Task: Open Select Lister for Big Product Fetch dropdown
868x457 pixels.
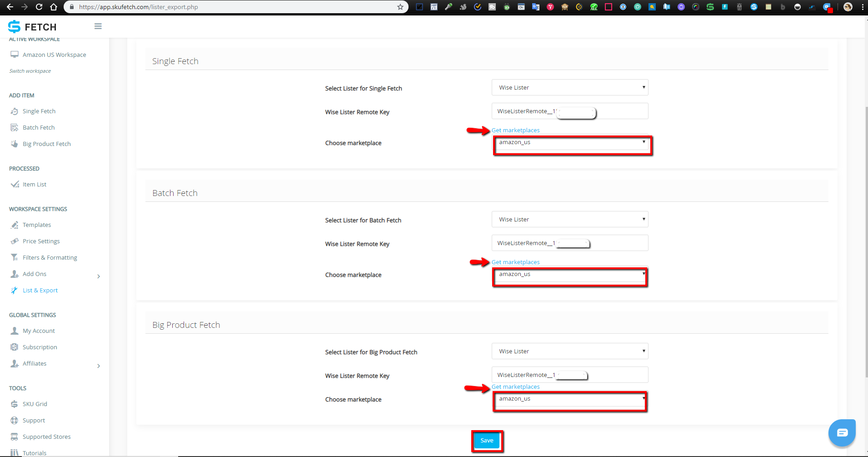Action: 570,351
